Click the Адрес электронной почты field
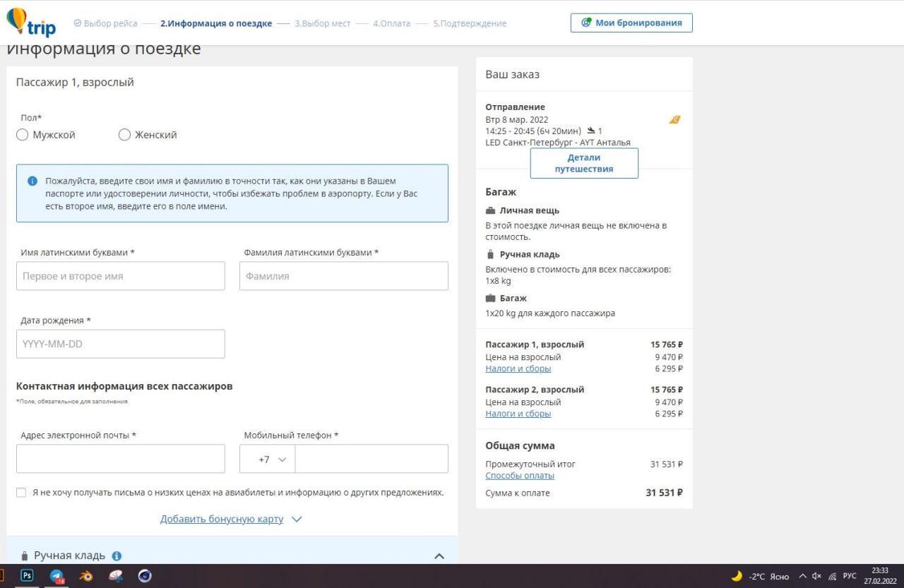The height and width of the screenshot is (588, 904). click(x=121, y=459)
